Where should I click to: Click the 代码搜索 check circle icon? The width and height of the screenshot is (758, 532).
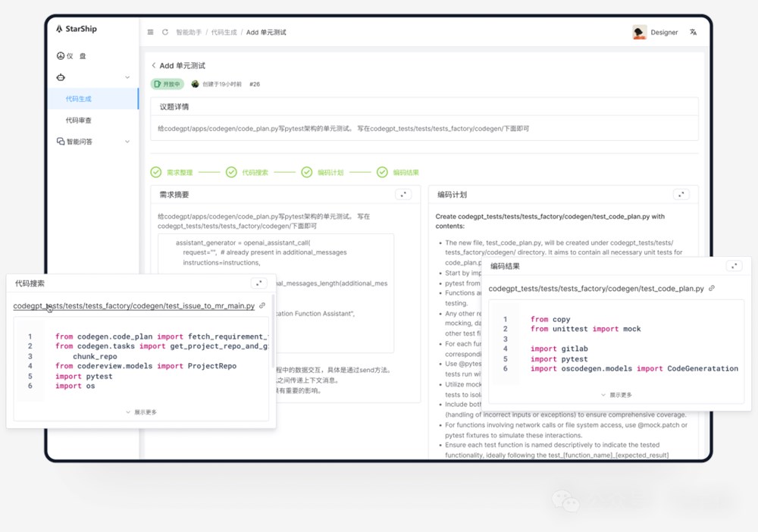pos(231,172)
